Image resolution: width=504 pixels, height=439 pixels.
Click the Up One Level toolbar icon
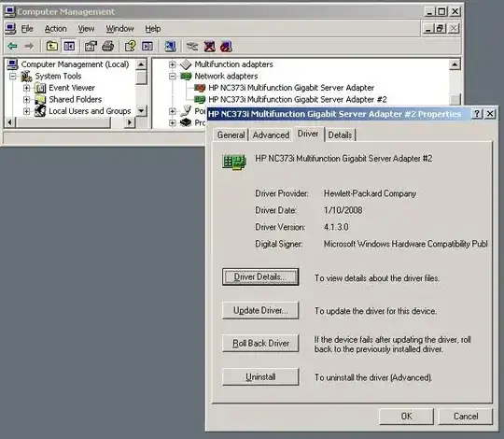pyautogui.click(x=51, y=47)
